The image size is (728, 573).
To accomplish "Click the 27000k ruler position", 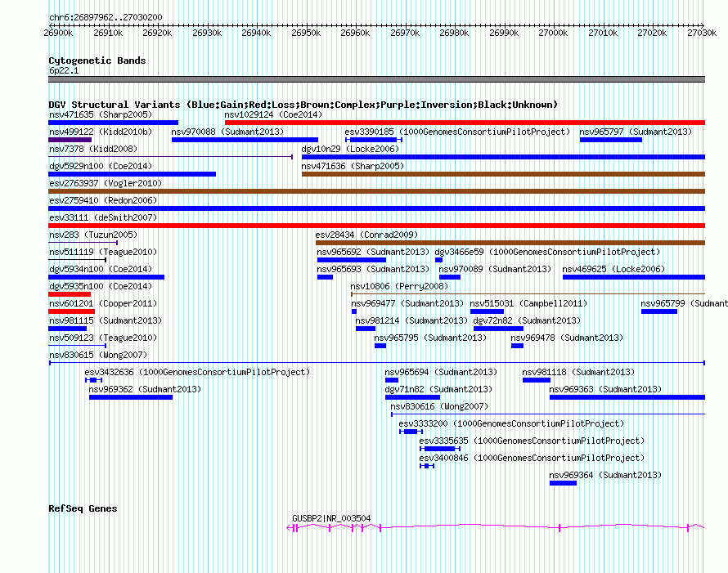I will coord(553,33).
